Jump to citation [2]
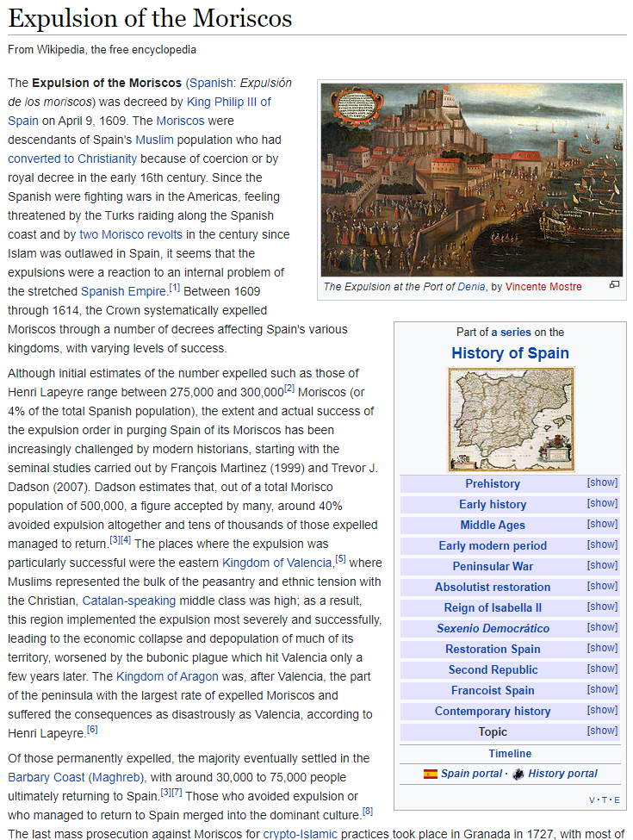 pyautogui.click(x=289, y=389)
